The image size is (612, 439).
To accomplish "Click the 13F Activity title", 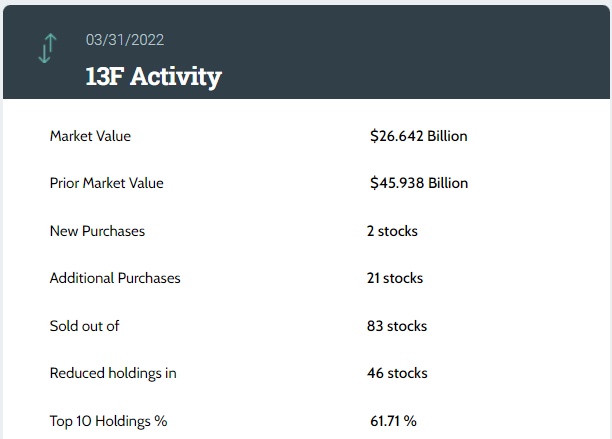I will tap(154, 76).
